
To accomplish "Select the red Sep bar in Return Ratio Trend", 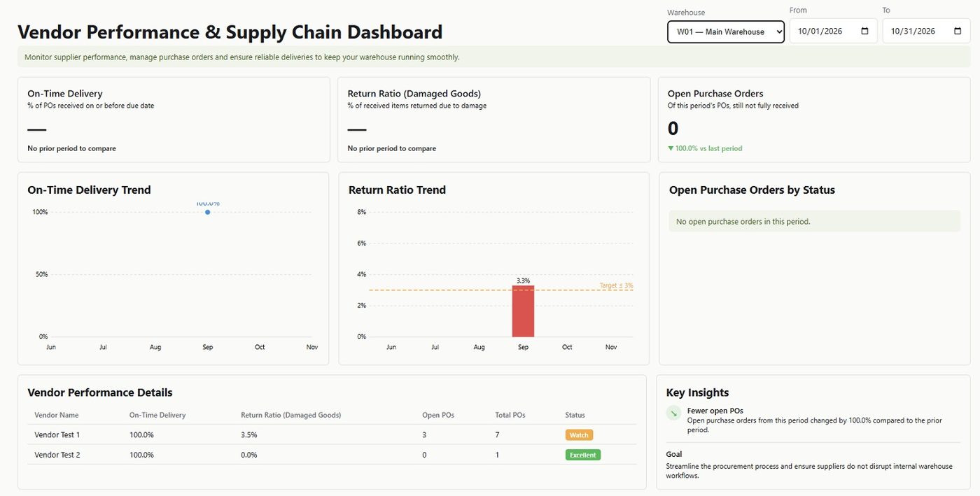I will pyautogui.click(x=523, y=311).
